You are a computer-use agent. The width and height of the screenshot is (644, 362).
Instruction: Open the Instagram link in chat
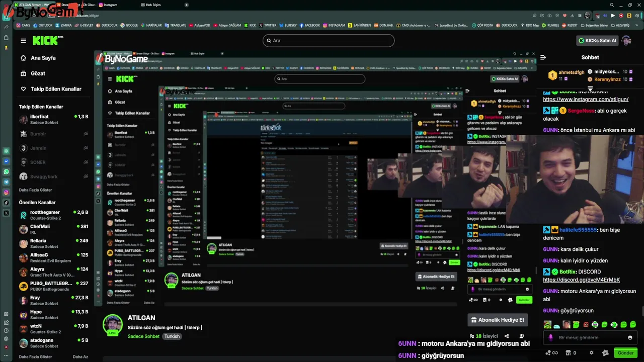point(586,99)
